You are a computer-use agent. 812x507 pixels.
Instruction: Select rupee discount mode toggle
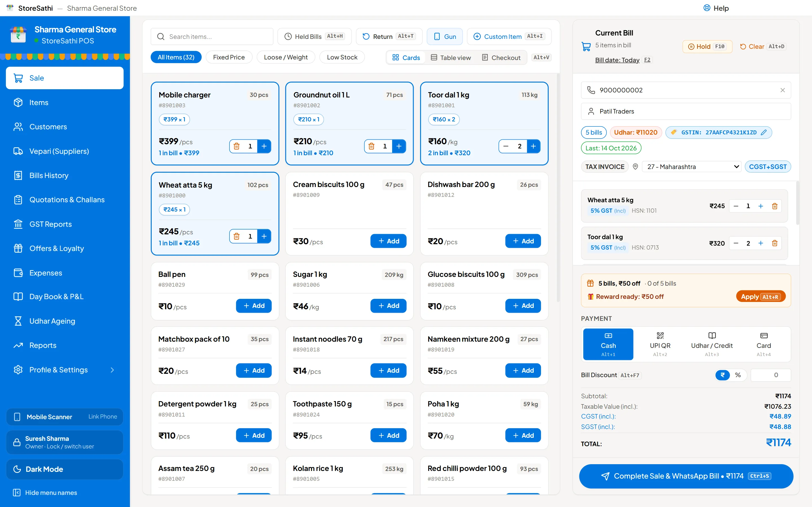click(722, 375)
